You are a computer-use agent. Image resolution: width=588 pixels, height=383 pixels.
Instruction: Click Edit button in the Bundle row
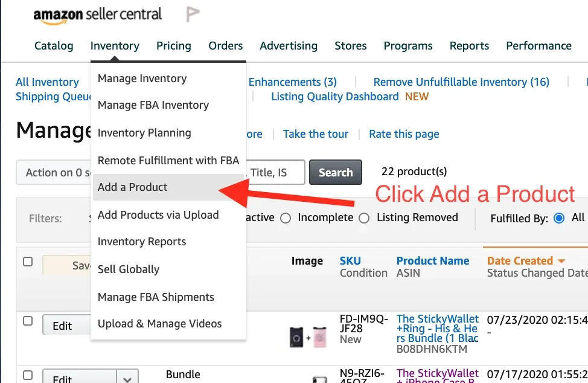point(79,376)
